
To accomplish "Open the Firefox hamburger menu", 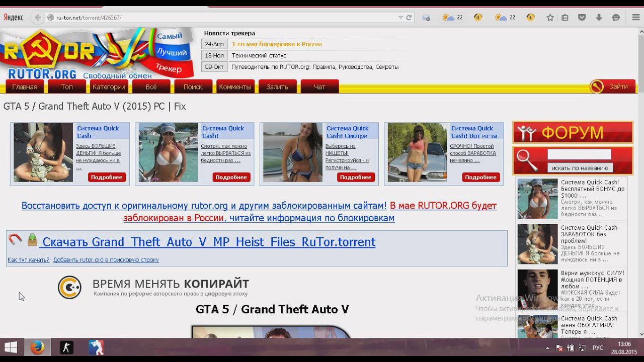I will [x=635, y=18].
